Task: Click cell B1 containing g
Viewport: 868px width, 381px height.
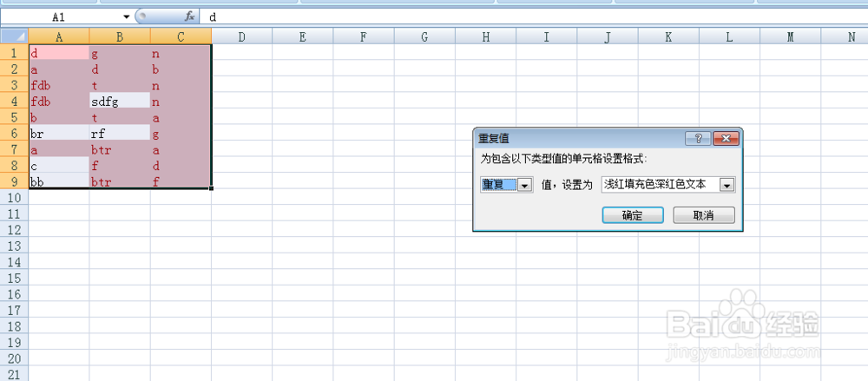Action: click(x=120, y=53)
